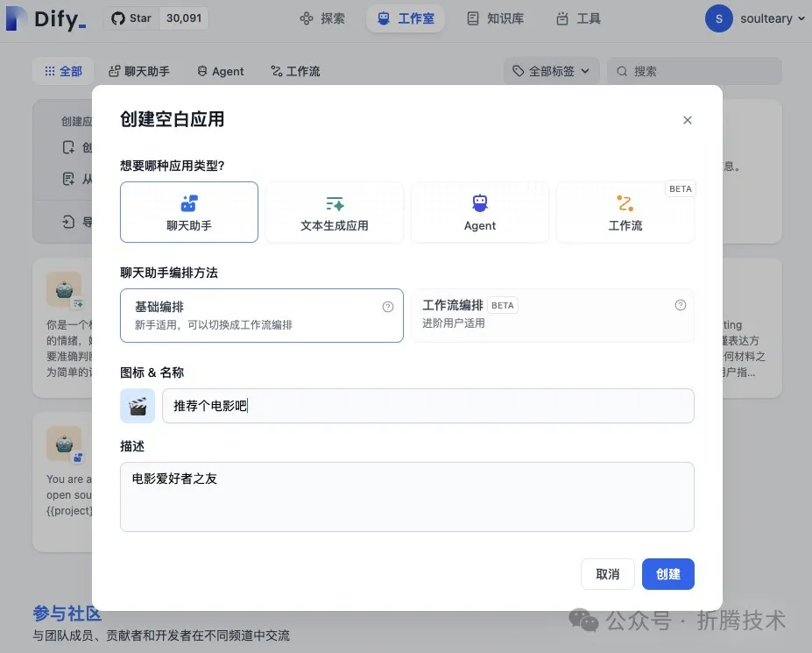Click the 描述 text area
Viewport: 812px width, 653px height.
pyautogui.click(x=407, y=496)
